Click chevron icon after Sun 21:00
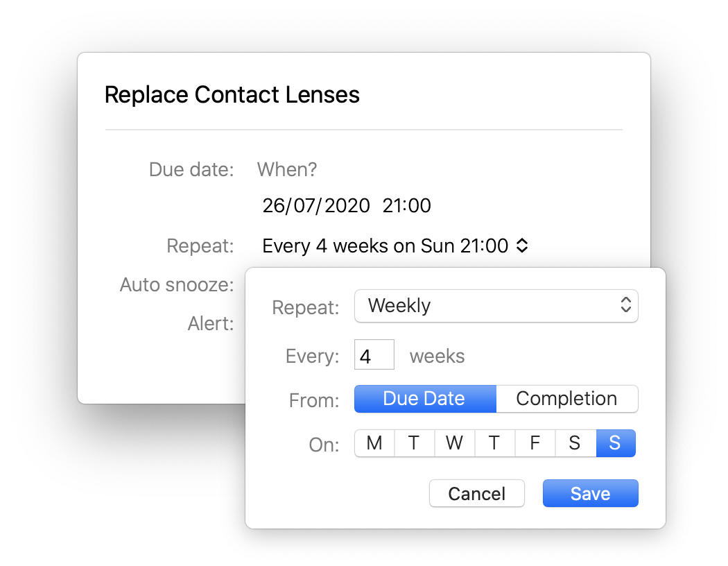This screenshot has width=728, height=566. [522, 246]
